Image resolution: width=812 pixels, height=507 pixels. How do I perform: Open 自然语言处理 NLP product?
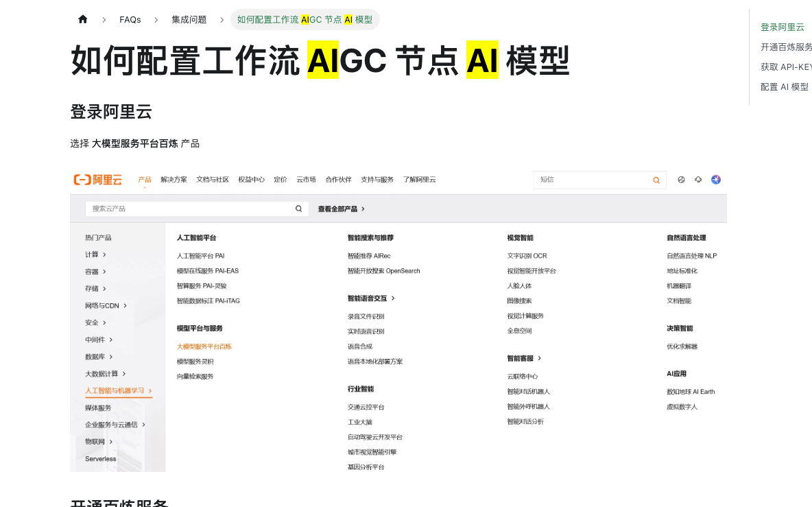pos(691,256)
